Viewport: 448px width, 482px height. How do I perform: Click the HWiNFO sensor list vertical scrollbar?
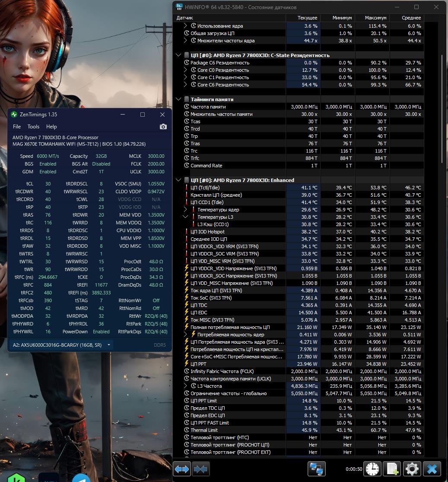(x=442, y=109)
